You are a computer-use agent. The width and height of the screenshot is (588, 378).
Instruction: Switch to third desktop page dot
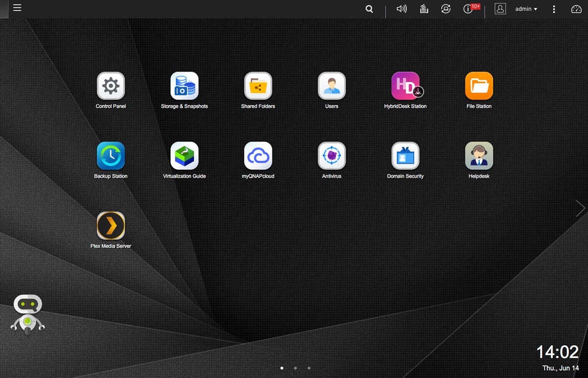[x=309, y=368]
